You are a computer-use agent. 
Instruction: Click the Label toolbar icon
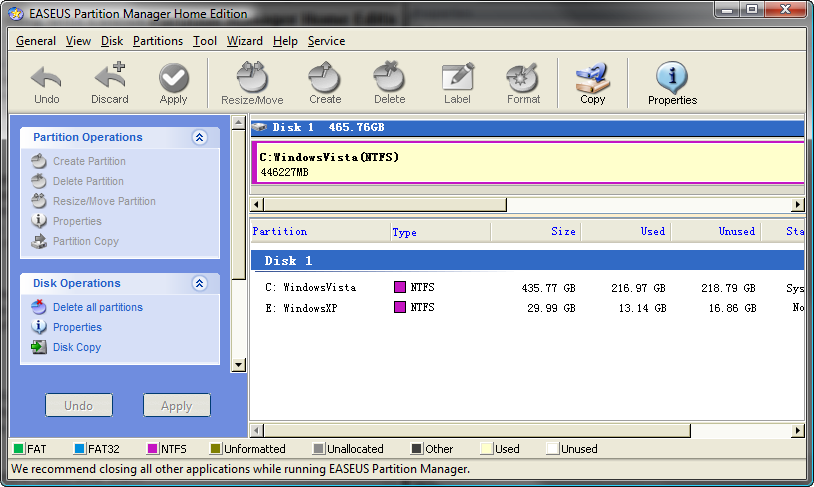(x=457, y=77)
